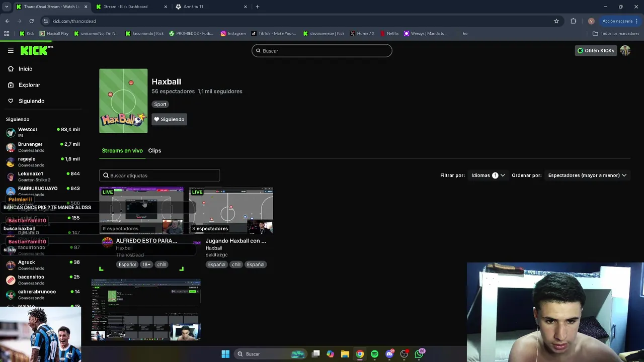
Task: Open Lokonazo1 channel in the sidebar
Action: 43,176
